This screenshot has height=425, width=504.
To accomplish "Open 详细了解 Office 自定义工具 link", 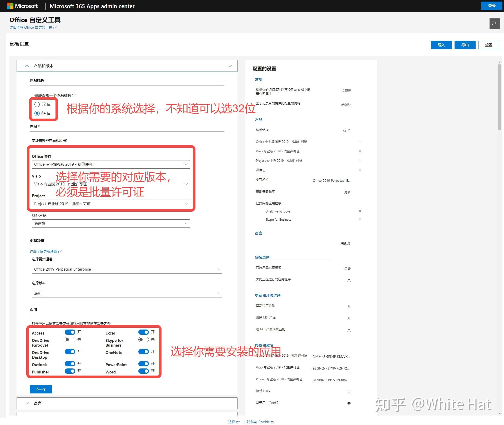I will (33, 27).
